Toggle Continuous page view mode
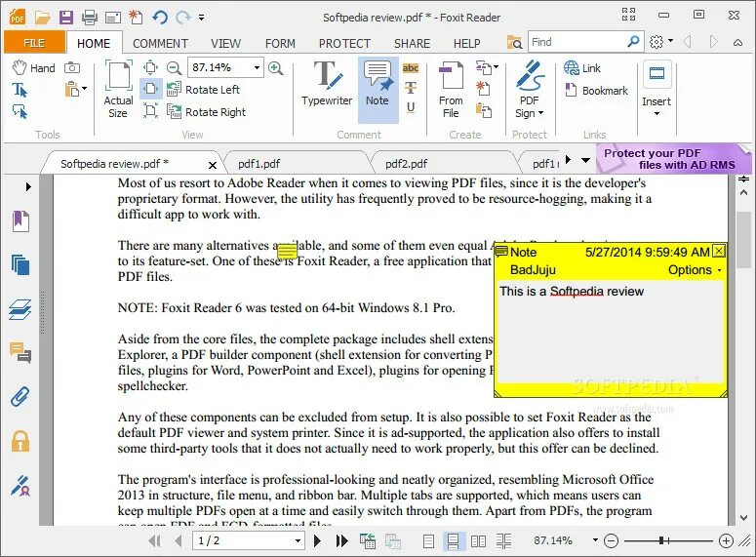This screenshot has width=756, height=557. tap(454, 541)
